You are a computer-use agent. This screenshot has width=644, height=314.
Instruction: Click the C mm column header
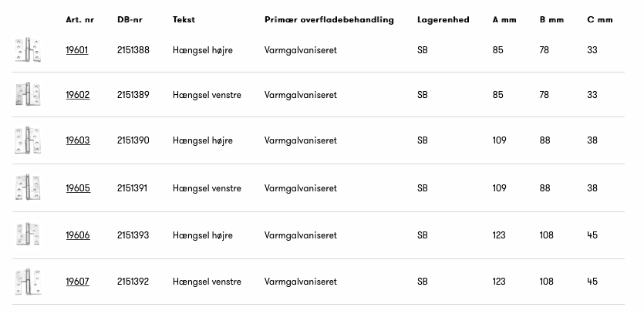click(599, 19)
